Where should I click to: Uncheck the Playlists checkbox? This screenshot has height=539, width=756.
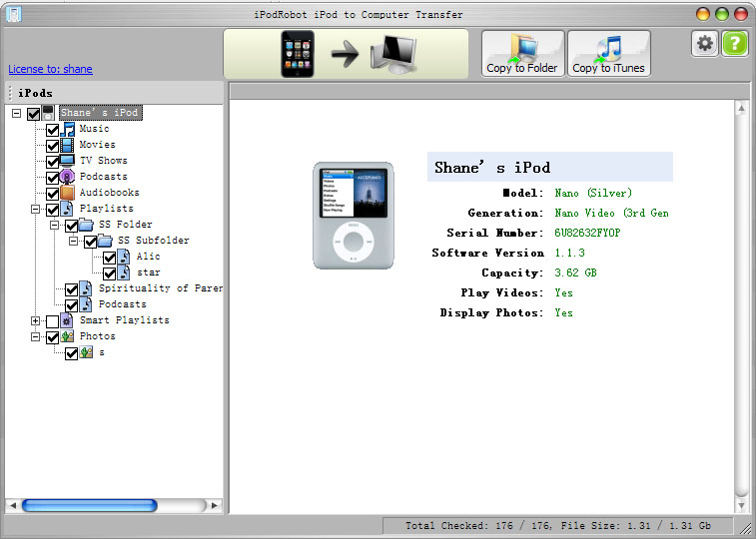(x=53, y=210)
